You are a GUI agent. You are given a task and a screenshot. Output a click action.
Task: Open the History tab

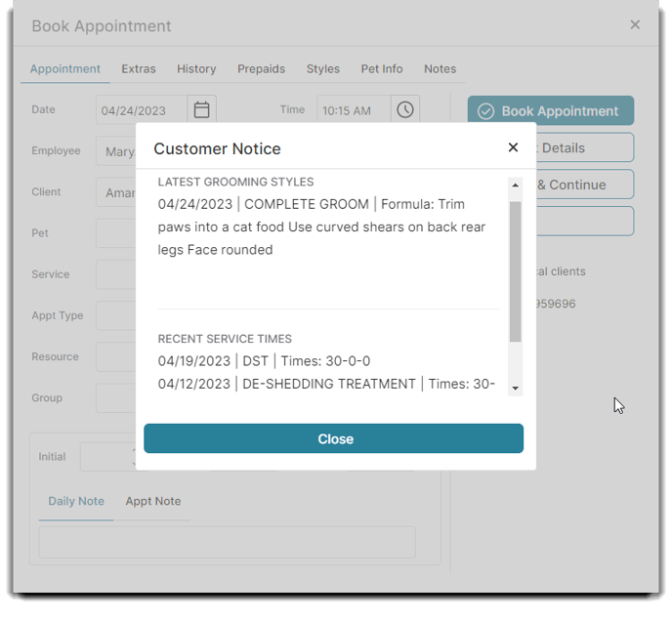(x=196, y=69)
